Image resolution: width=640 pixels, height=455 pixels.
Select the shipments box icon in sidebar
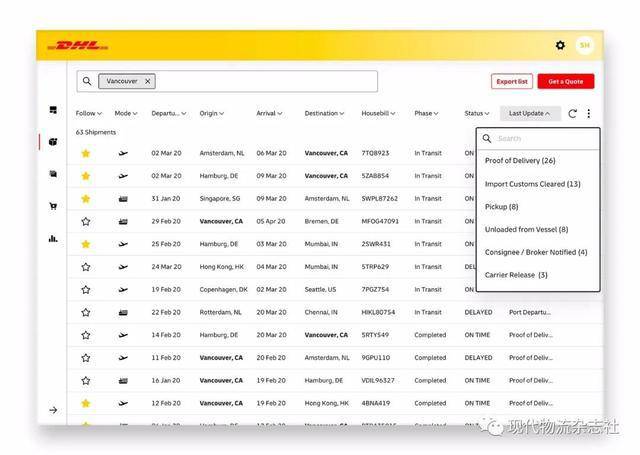53,142
